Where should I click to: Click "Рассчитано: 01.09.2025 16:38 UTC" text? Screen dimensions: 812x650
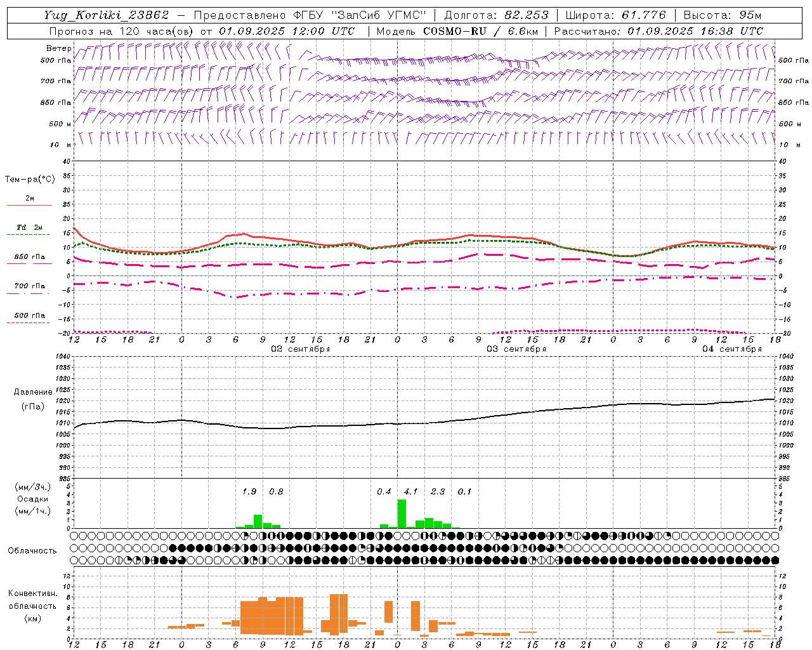(x=658, y=31)
